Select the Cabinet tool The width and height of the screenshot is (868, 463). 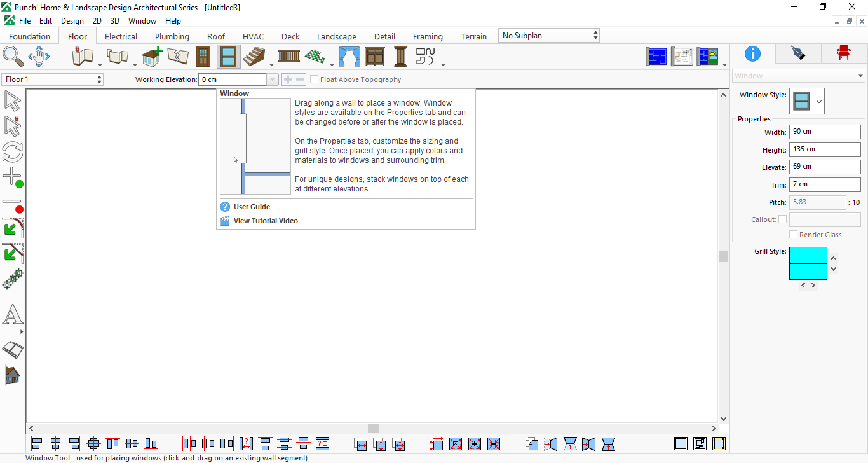375,57
